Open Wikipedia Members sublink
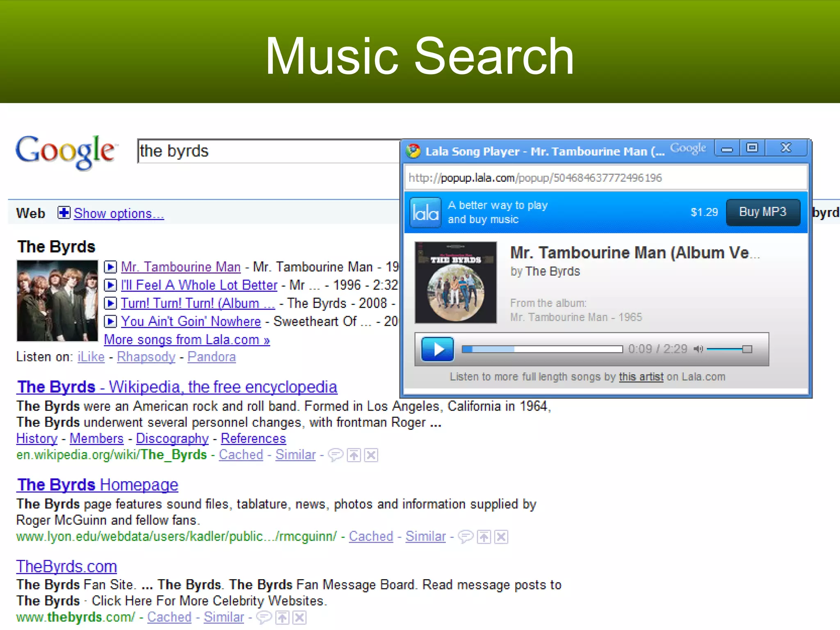 [96, 438]
